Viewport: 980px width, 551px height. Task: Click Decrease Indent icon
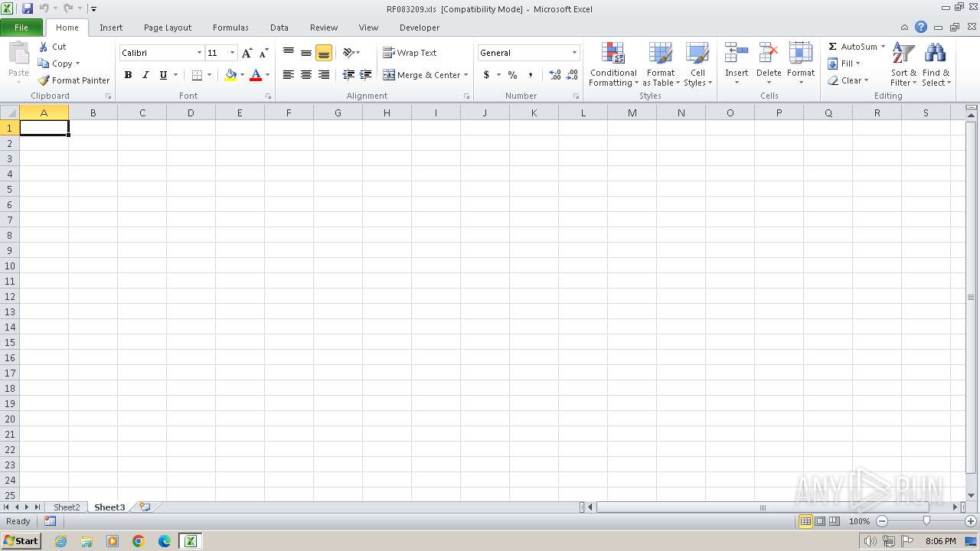tap(348, 75)
